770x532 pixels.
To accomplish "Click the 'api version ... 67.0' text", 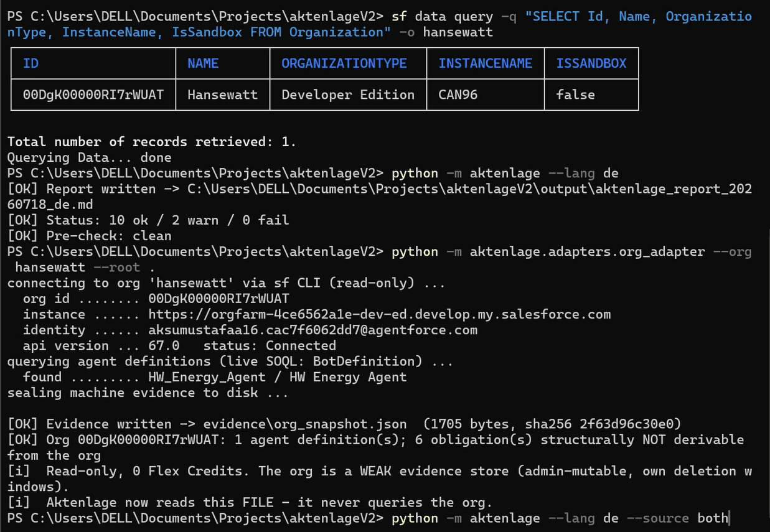I will coord(101,346).
